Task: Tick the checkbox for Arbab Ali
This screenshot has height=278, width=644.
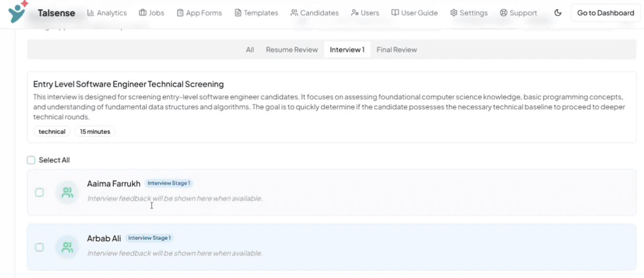Action: [x=39, y=247]
